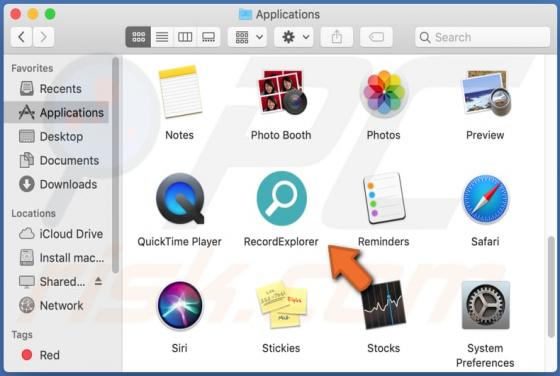Eject the Shared... volume
This screenshot has height=376, width=560.
[x=99, y=281]
